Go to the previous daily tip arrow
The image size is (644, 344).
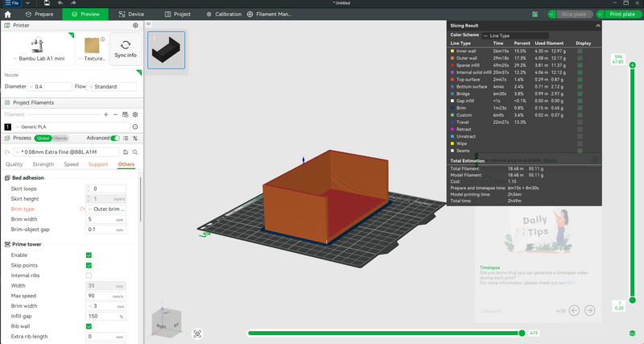coord(574,310)
